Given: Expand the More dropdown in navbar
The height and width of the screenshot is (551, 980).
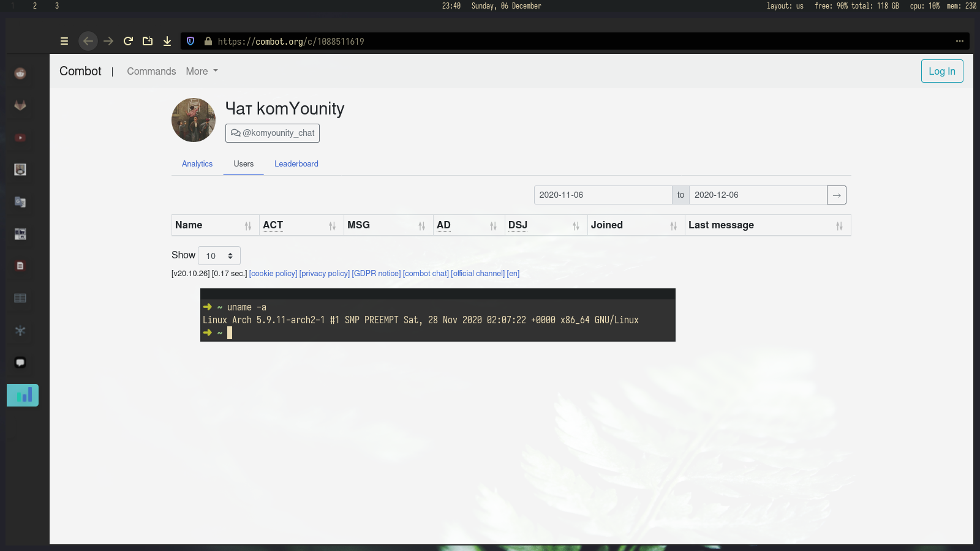Looking at the screenshot, I should coord(202,71).
